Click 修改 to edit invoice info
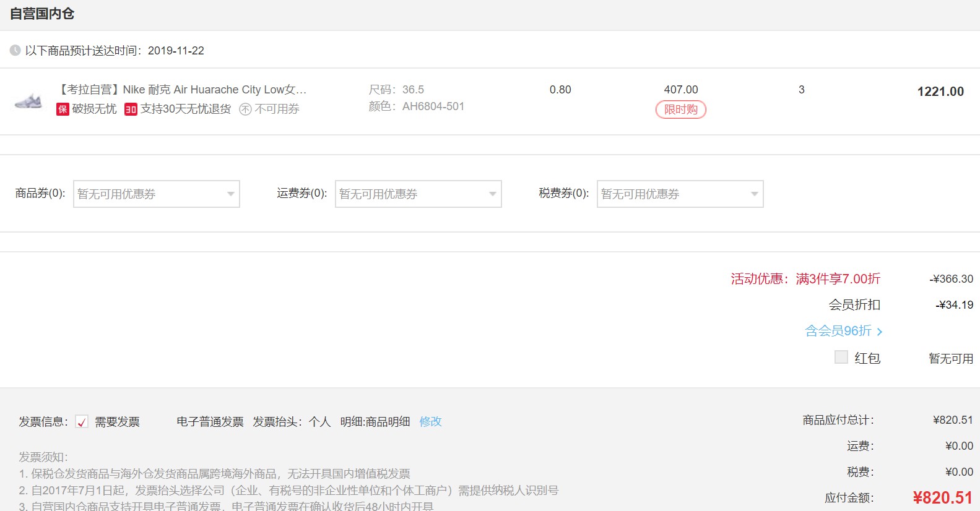The image size is (980, 511). click(x=430, y=421)
